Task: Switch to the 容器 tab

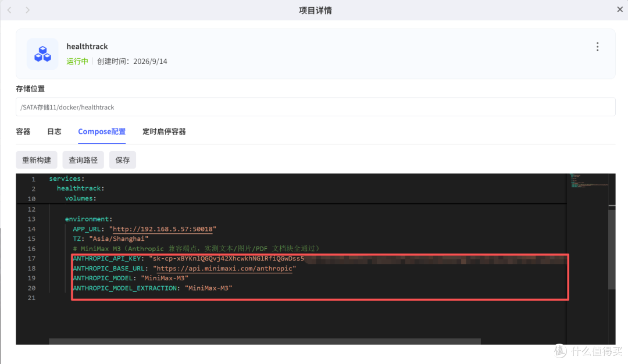Action: pos(23,131)
